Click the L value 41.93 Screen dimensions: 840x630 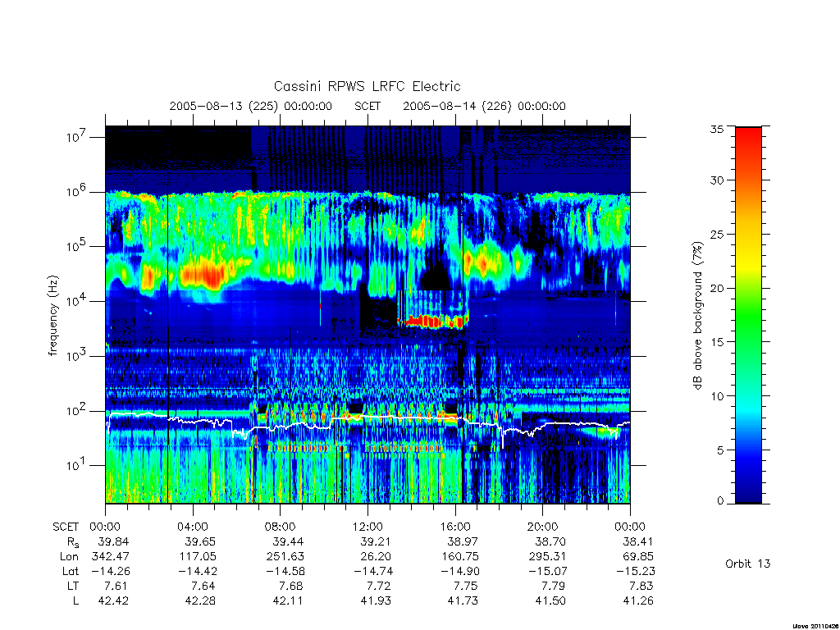pyautogui.click(x=376, y=600)
